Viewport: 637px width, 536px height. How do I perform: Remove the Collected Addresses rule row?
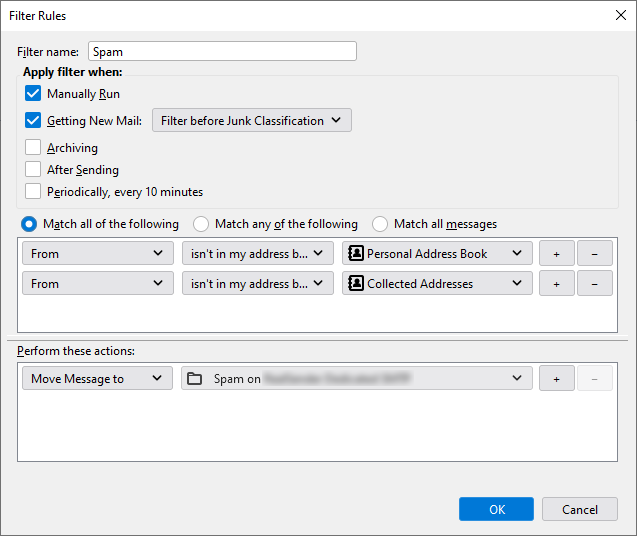(x=594, y=284)
